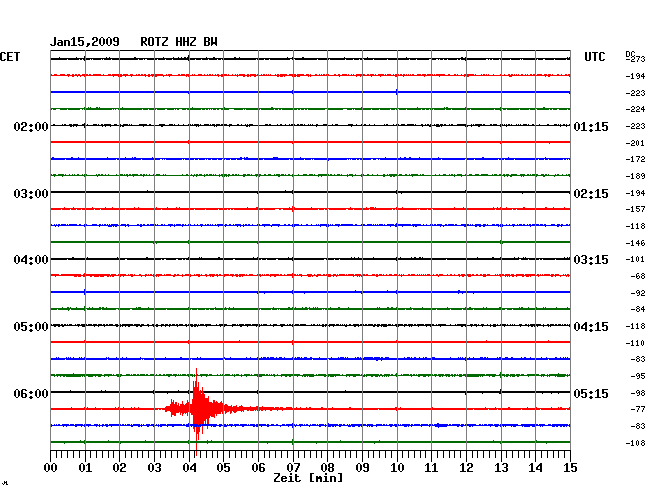This screenshot has width=650, height=494.
Task: Click minute tick label 08
Action: pos(327,468)
